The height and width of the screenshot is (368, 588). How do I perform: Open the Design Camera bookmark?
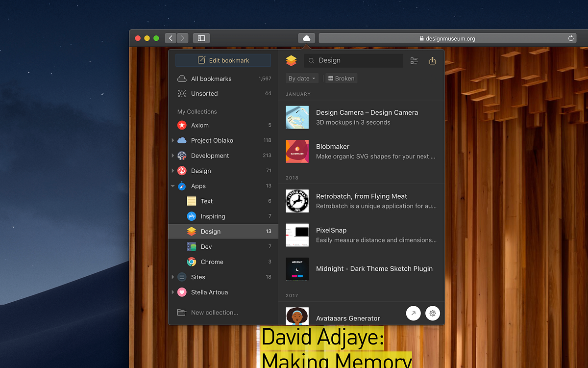click(x=361, y=117)
